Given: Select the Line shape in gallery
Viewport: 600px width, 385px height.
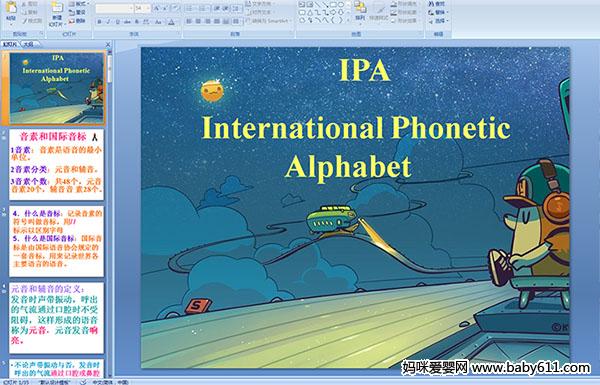Looking at the screenshot, I should pyautogui.click(x=317, y=4).
